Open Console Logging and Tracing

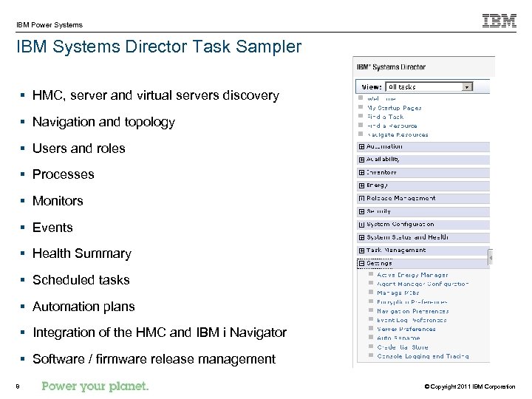(x=423, y=356)
